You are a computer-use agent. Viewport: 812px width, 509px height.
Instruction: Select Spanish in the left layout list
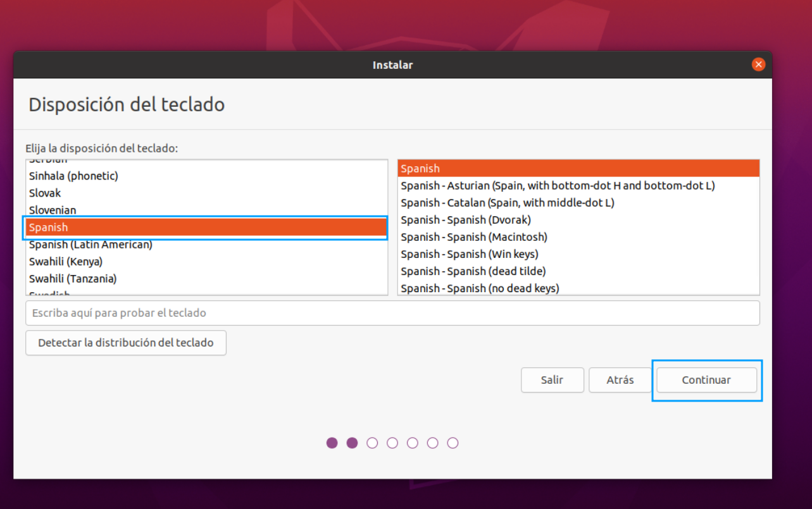(206, 227)
